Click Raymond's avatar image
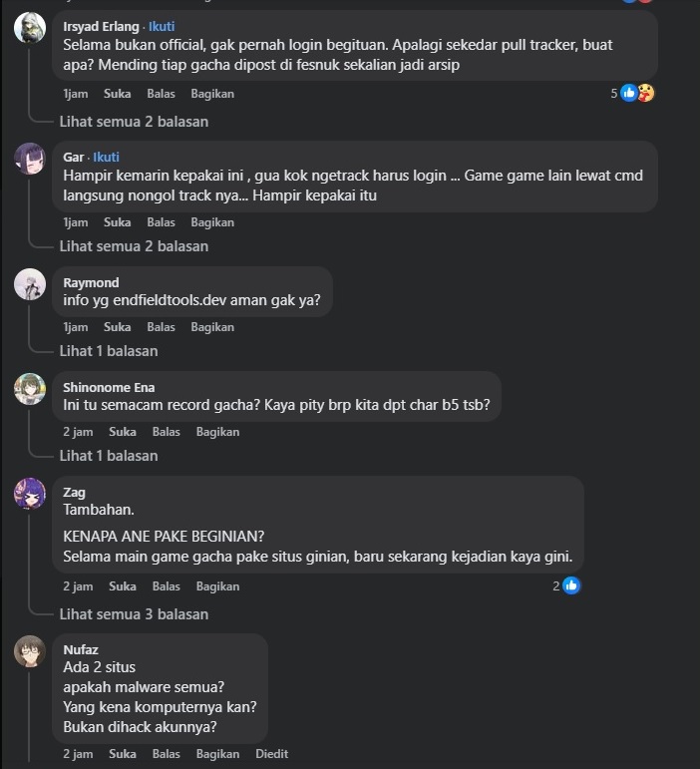700x769 pixels. 30,284
